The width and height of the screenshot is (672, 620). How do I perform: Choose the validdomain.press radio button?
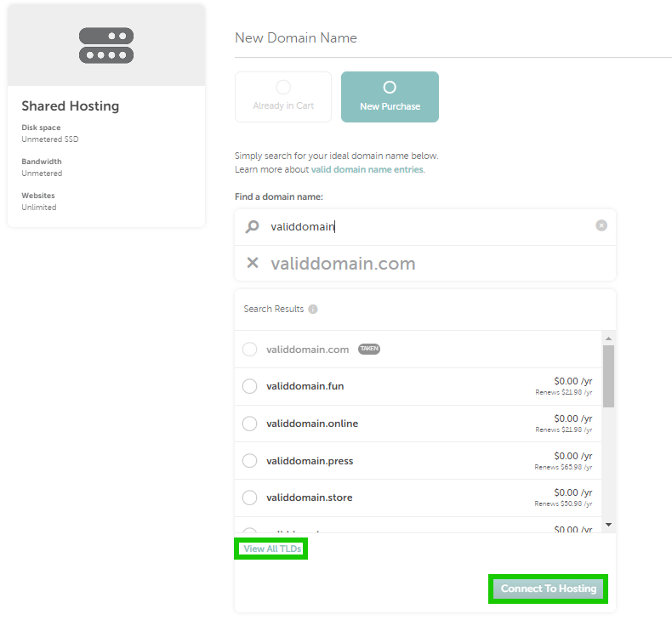[x=249, y=461]
